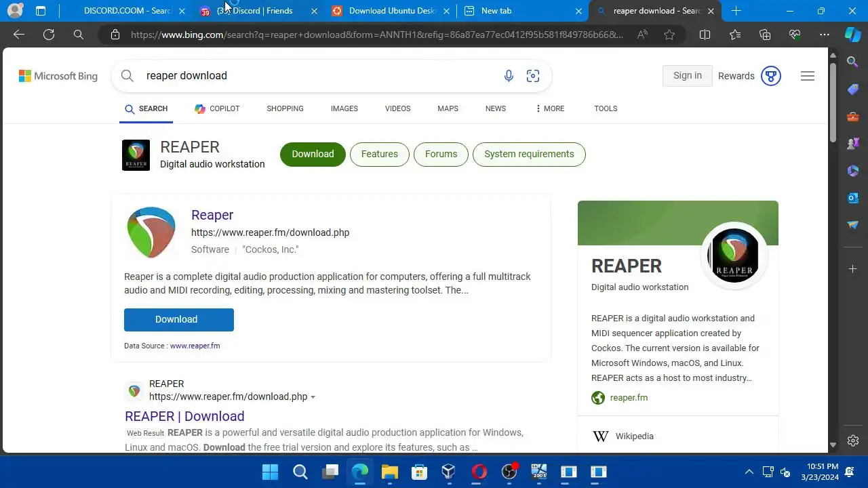868x488 pixels.
Task: Open split screen view
Action: [x=705, y=35]
